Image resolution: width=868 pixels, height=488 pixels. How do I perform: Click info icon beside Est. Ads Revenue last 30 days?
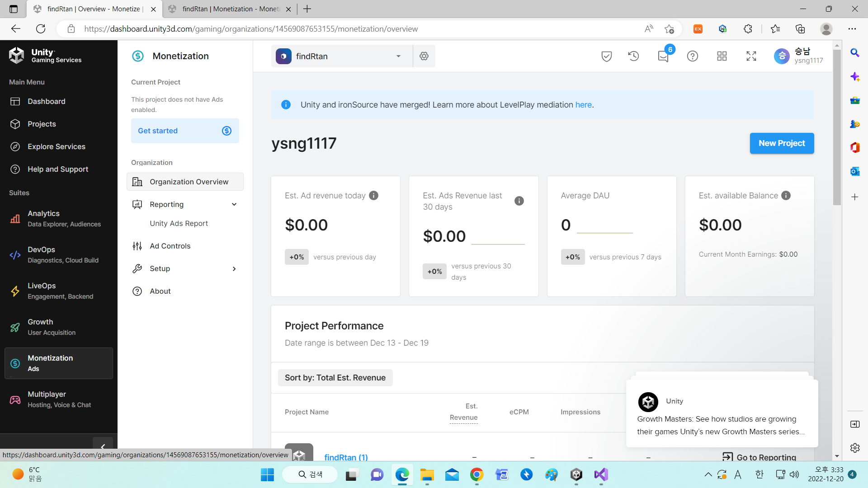[519, 201]
